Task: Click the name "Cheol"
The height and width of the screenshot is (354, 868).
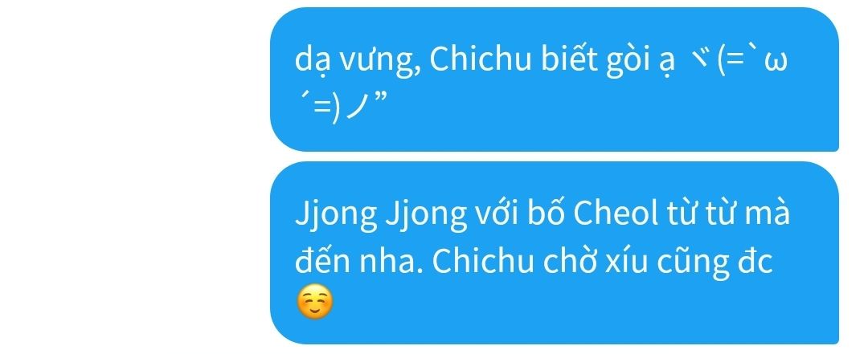Action: [613, 214]
